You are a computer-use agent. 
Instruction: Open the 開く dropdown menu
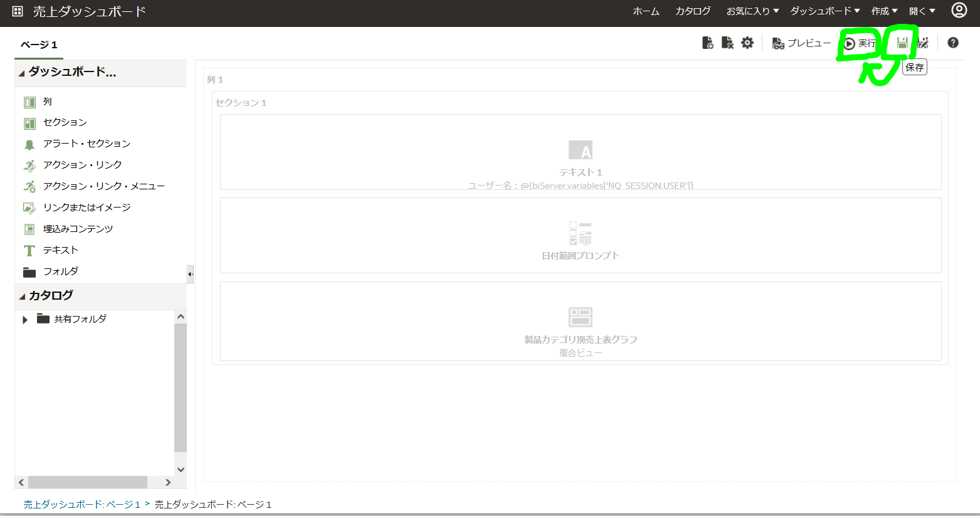tap(922, 11)
